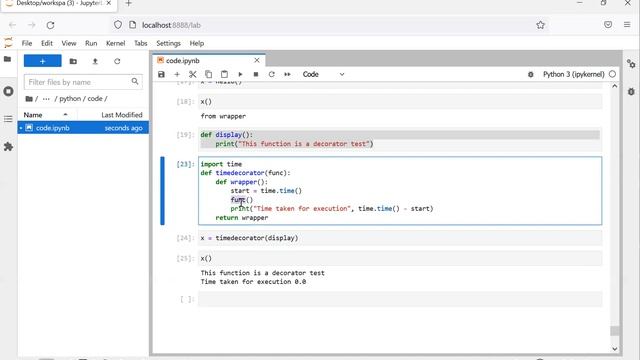Show site security shield icon
Screen dimensions: 640x360
(x=118, y=25)
